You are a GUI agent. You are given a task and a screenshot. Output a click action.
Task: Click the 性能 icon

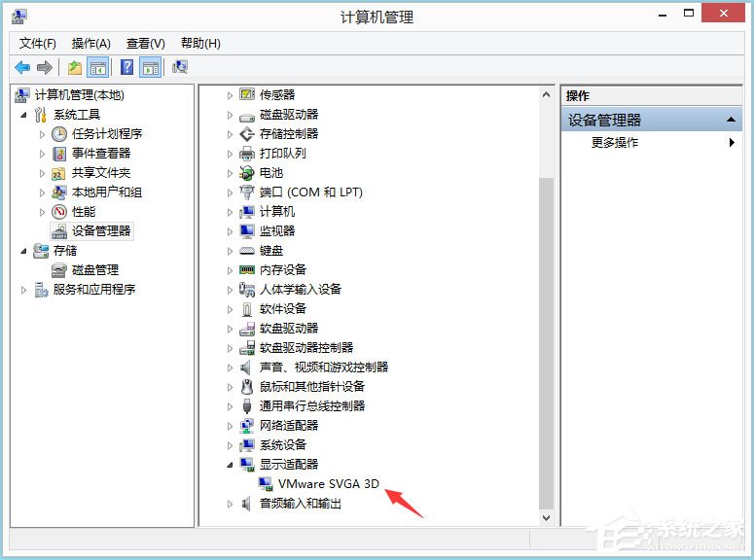[x=59, y=212]
